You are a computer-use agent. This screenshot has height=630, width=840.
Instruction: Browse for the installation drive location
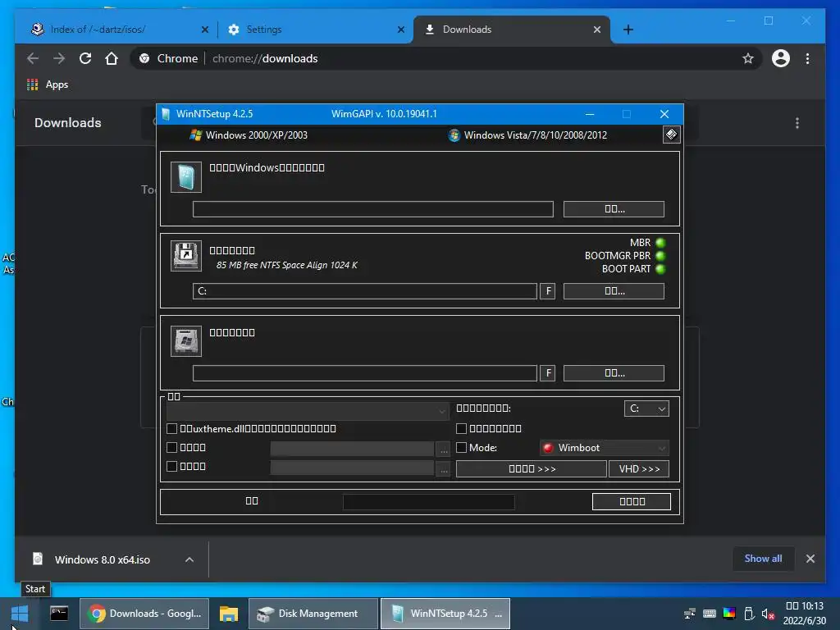[614, 373]
